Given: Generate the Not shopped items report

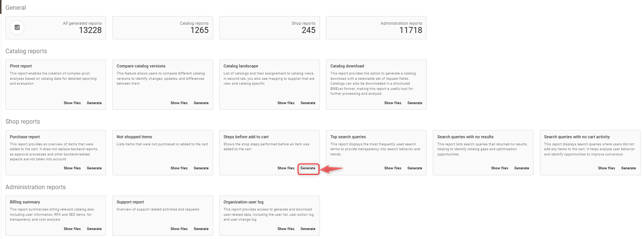Looking at the screenshot, I should pyautogui.click(x=201, y=168).
